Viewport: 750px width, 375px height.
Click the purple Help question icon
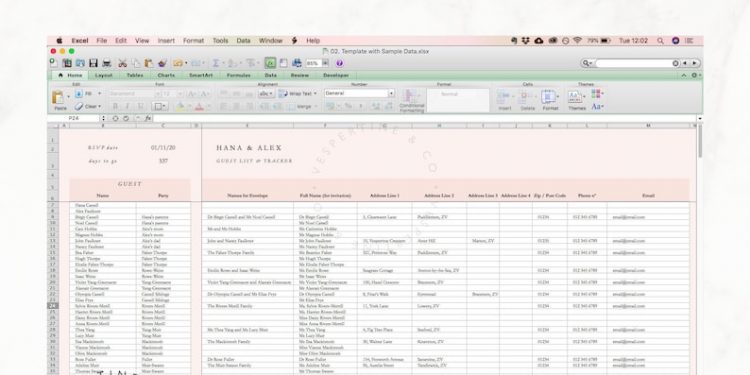tap(339, 63)
